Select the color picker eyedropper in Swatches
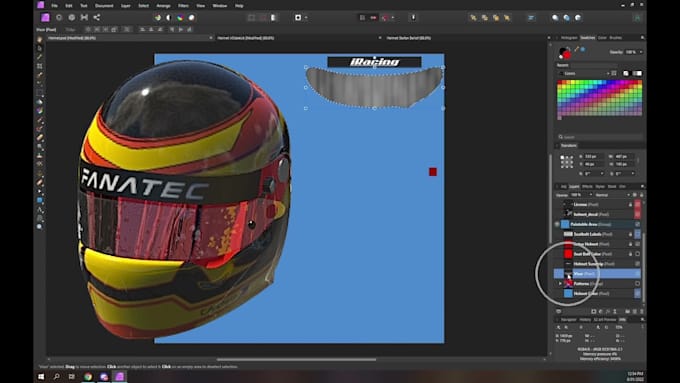 (576, 49)
